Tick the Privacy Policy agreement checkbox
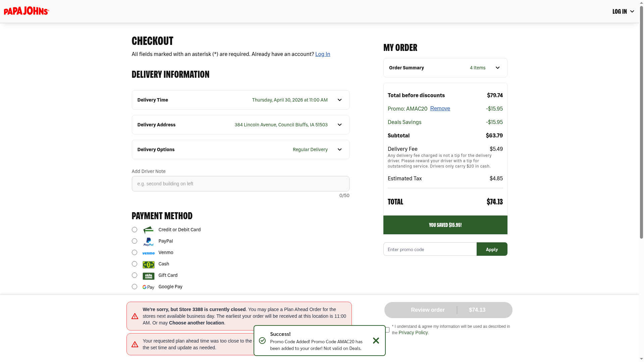This screenshot has height=362, width=644. coord(387,330)
